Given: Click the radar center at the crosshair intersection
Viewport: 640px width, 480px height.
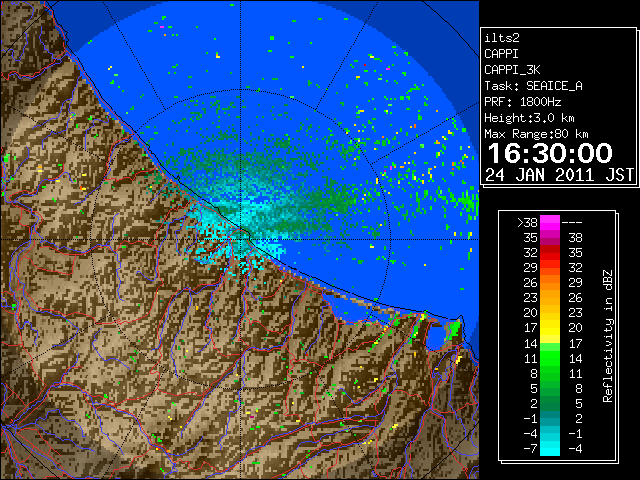Looking at the screenshot, I should [241, 239].
